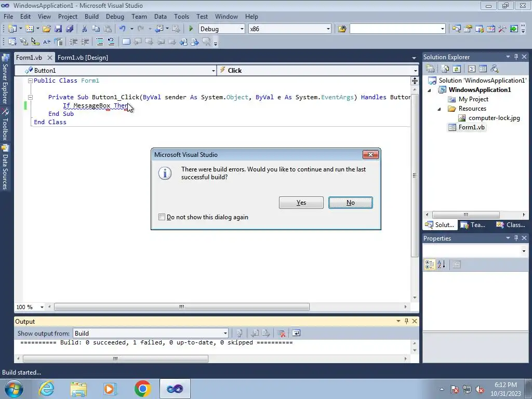Select computer-lock.jpg in Solution Explorer

[489, 118]
